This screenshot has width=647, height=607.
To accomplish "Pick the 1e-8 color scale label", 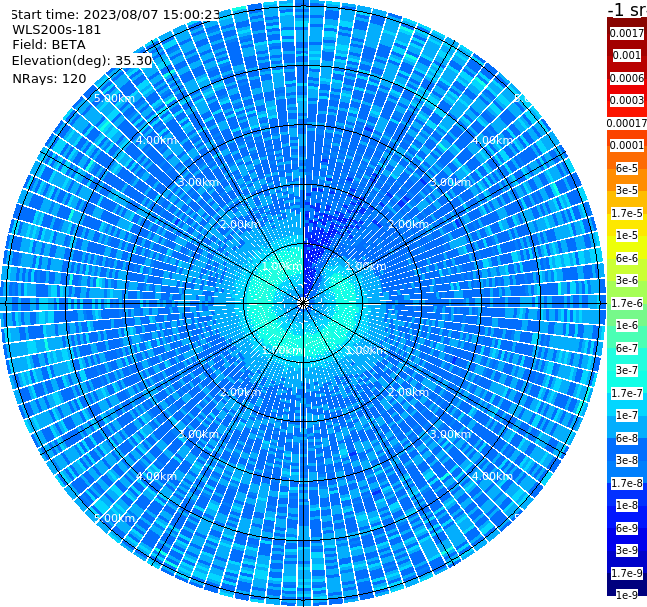I will pyautogui.click(x=627, y=505).
